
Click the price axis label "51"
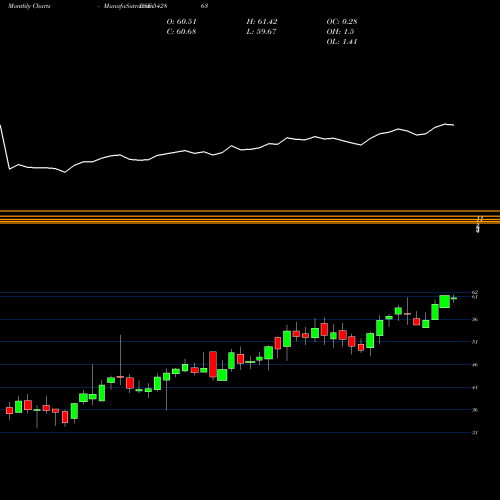click(475, 342)
